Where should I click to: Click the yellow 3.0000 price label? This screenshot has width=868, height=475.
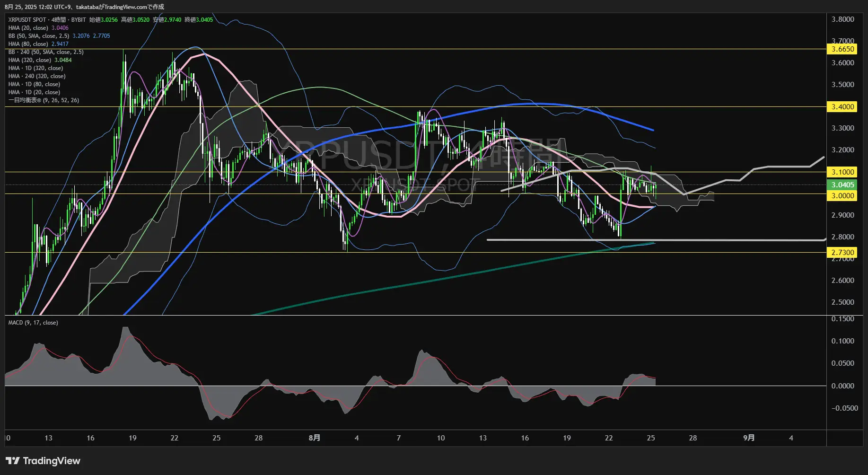tap(842, 196)
